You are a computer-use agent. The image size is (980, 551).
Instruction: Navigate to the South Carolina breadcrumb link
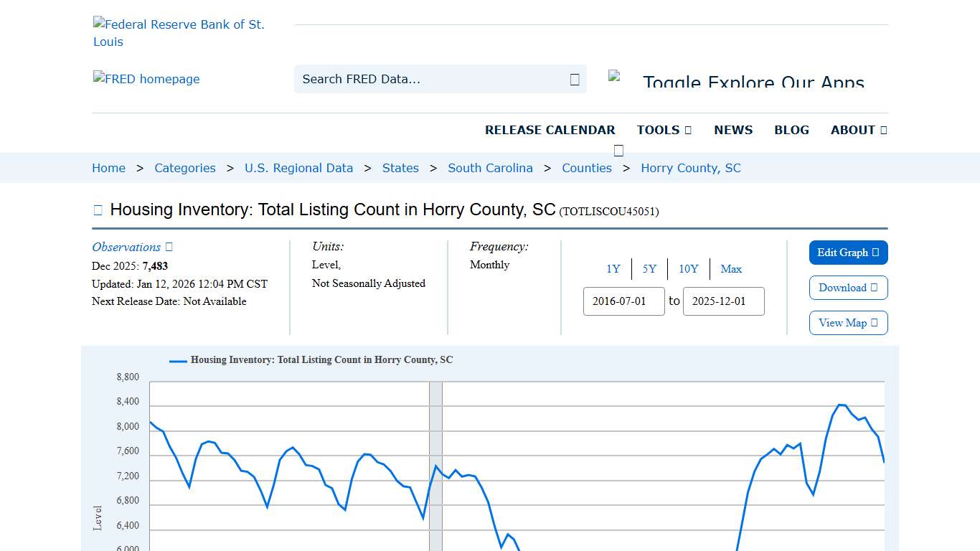tap(490, 167)
